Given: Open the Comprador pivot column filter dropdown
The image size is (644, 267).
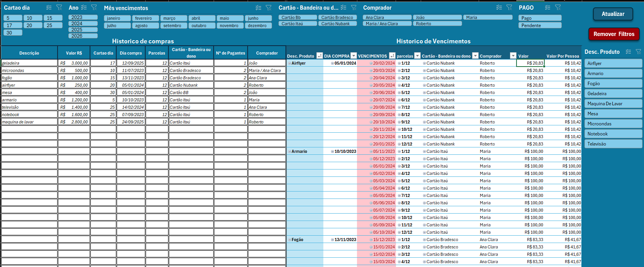Looking at the screenshot, I should point(513,56).
